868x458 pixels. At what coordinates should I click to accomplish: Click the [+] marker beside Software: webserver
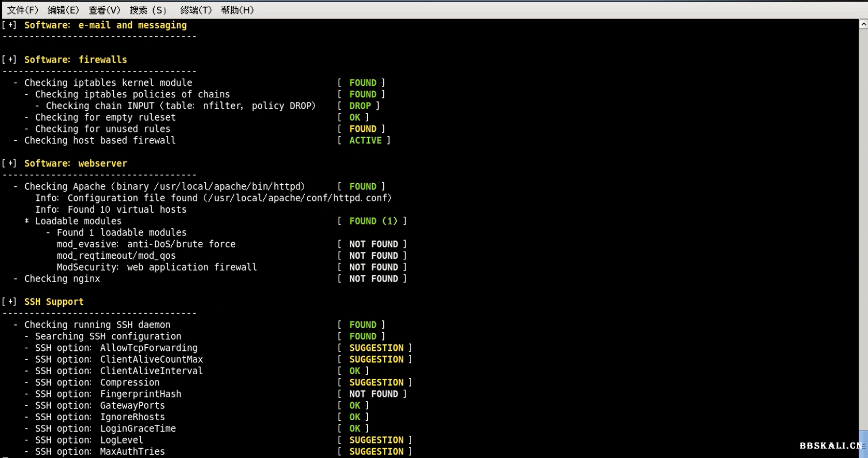9,163
